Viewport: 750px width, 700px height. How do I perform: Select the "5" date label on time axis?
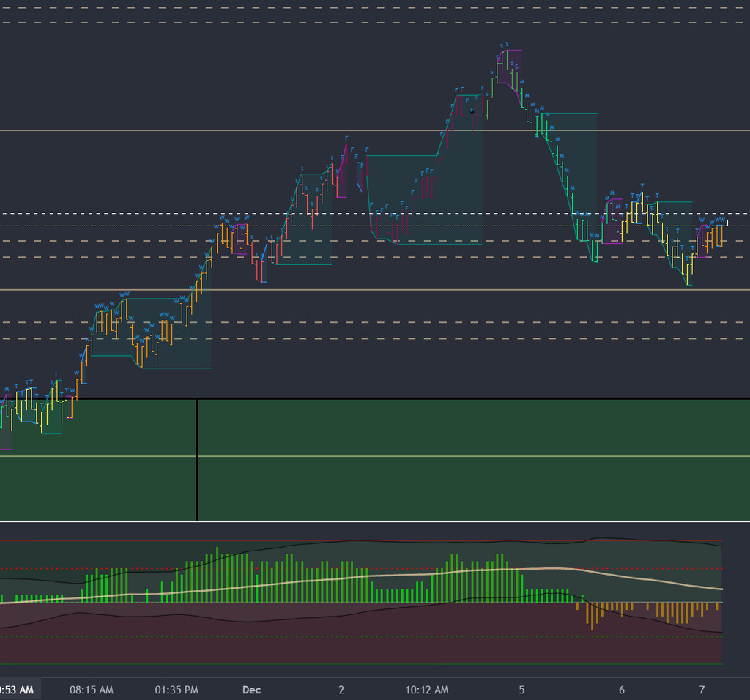(x=522, y=690)
